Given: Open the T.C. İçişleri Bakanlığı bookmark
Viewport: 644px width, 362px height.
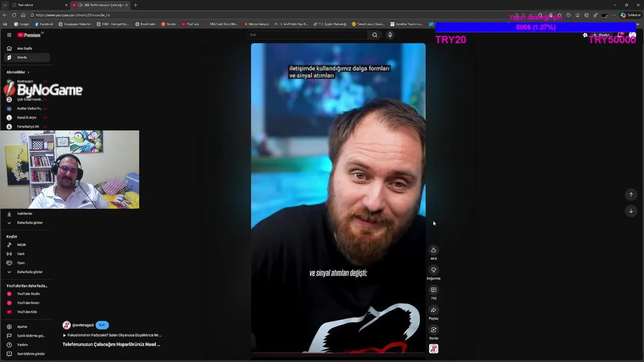Looking at the screenshot, I should tap(330, 24).
